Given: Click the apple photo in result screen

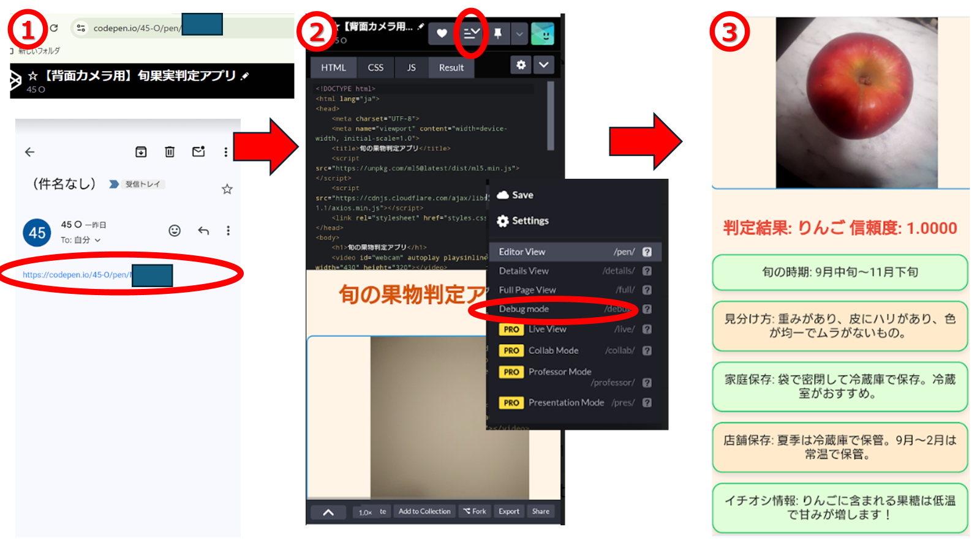Looking at the screenshot, I should (856, 102).
